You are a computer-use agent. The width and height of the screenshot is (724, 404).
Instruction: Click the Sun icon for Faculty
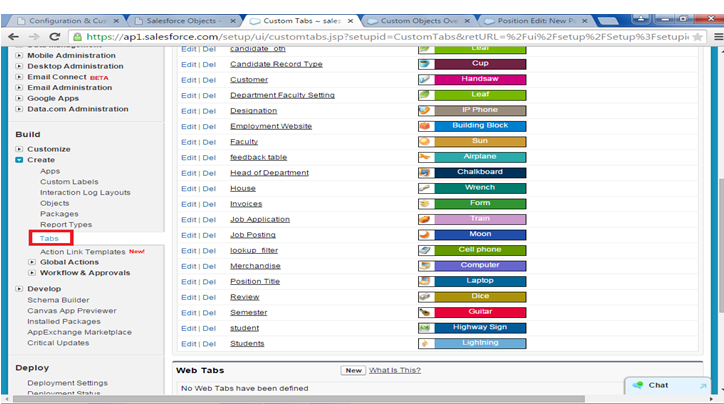426,141
